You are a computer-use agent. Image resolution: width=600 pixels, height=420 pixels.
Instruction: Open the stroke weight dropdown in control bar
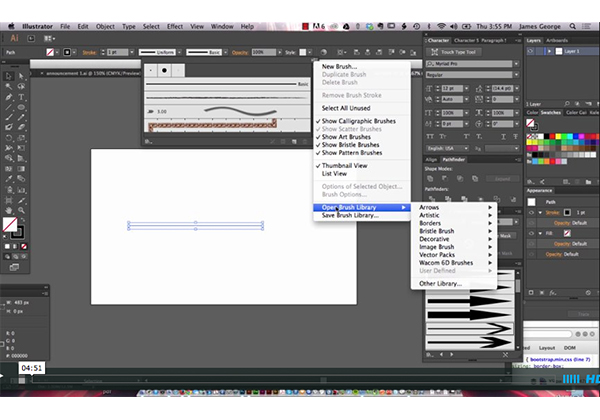tap(132, 52)
